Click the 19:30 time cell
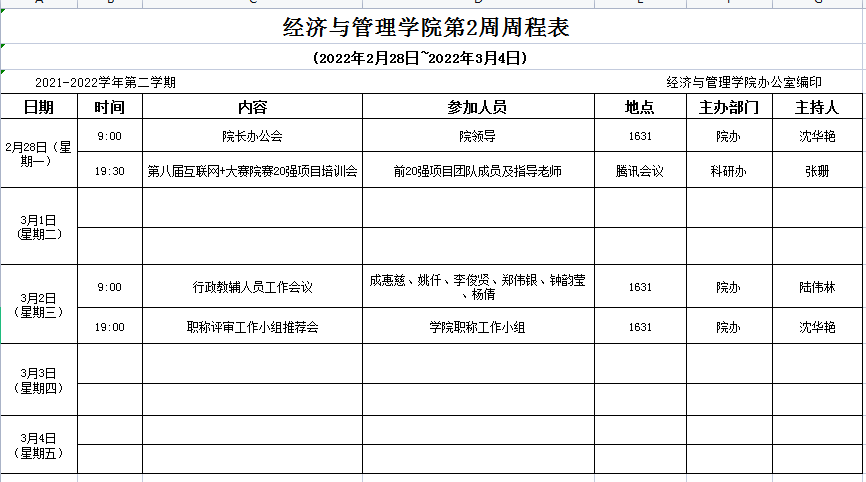 pyautogui.click(x=110, y=171)
